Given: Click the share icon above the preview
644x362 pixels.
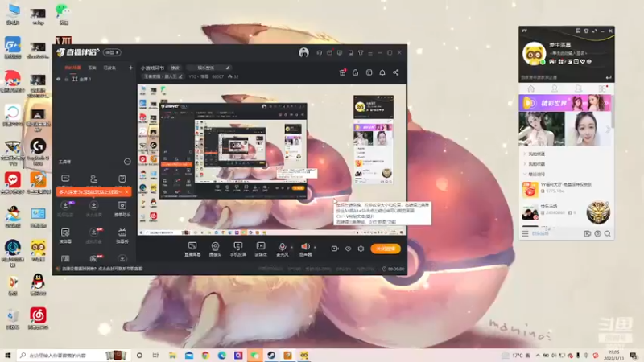Looking at the screenshot, I should pos(396,72).
